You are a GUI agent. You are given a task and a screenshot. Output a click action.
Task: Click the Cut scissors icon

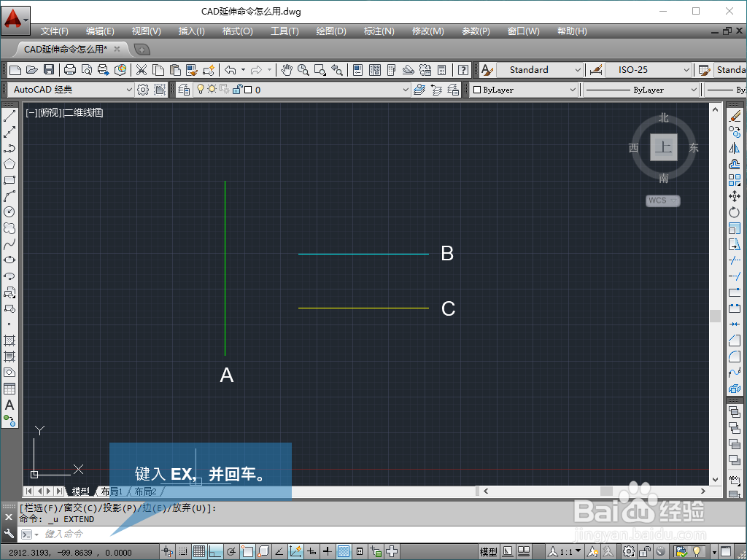142,70
